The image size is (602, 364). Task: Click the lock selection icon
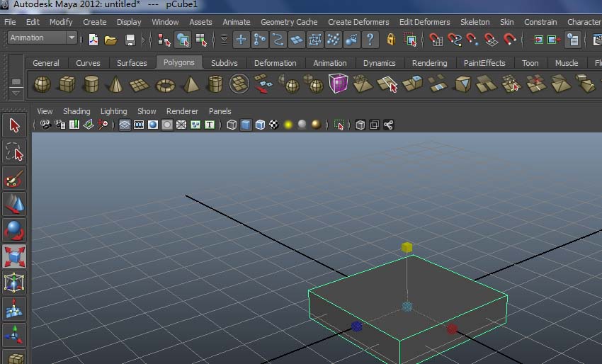click(391, 39)
